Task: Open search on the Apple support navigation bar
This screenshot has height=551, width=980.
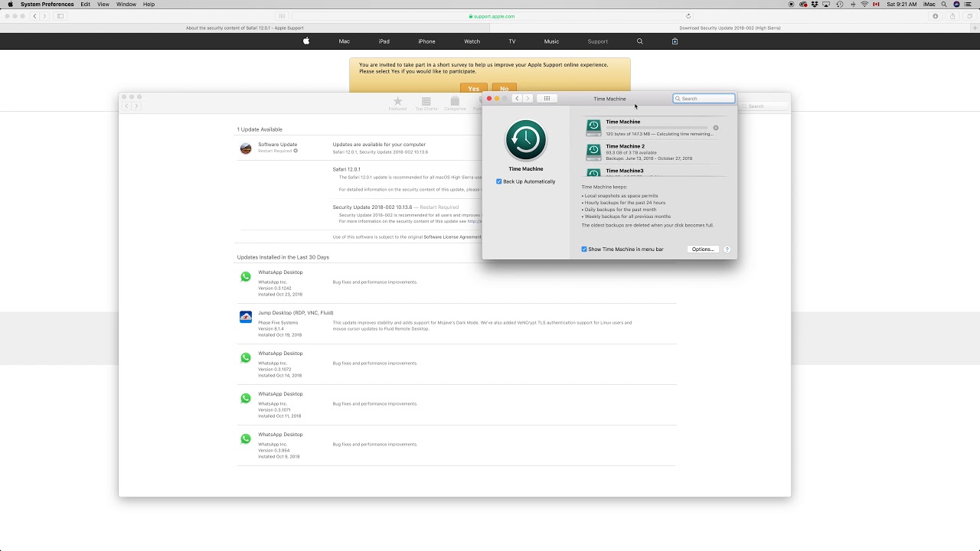Action: click(640, 41)
